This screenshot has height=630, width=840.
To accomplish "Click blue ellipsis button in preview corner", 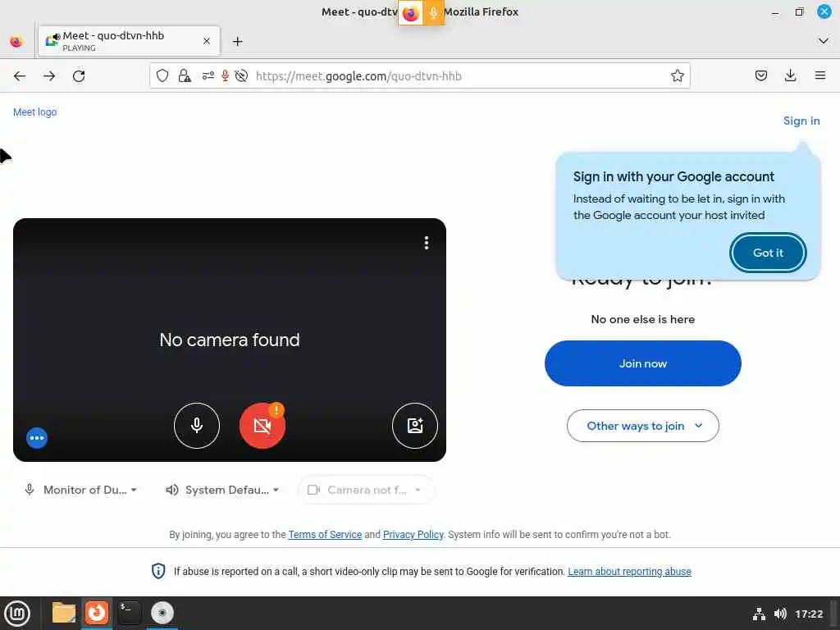I will [37, 438].
